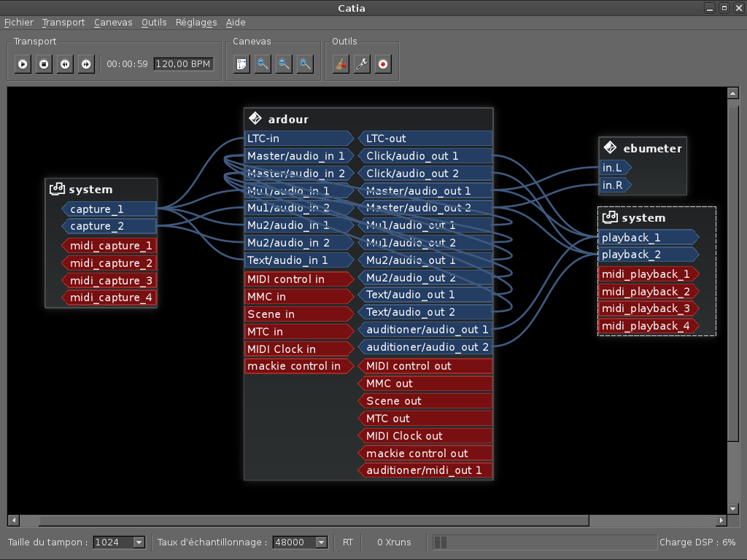
Task: Click the horizontal scrollbar left arrow
Action: pos(13,521)
